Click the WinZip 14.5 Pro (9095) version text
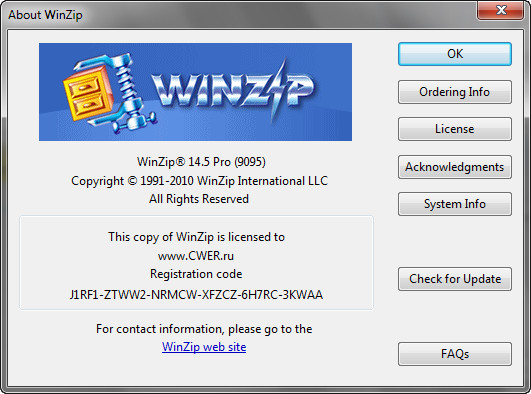 (x=201, y=162)
